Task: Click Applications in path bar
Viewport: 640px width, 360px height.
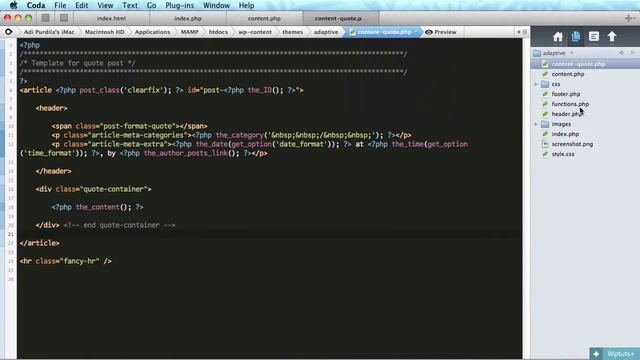Action: 152,32
